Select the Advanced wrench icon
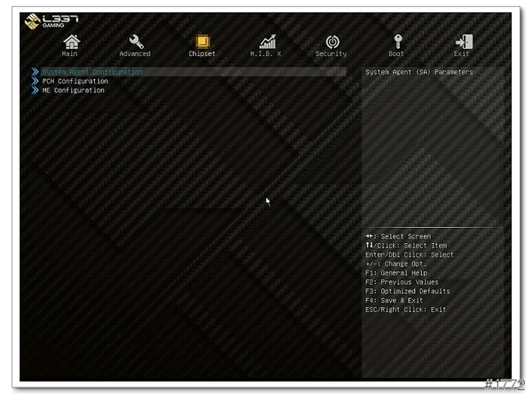This screenshot has height=400, width=532. [136, 42]
